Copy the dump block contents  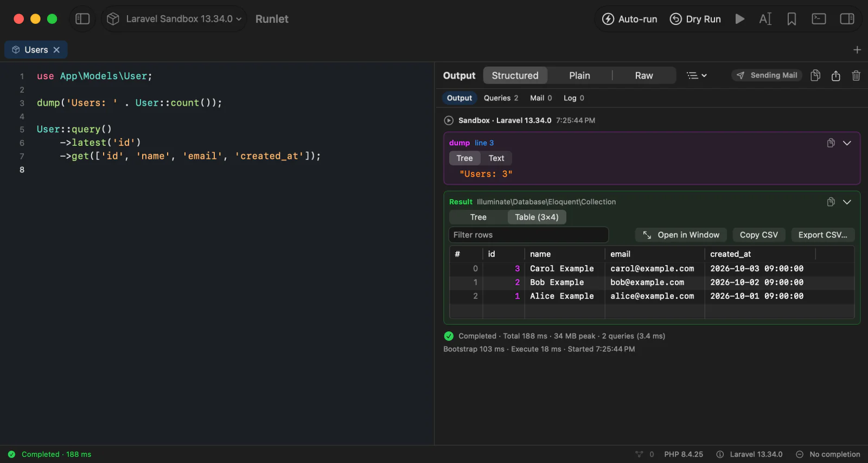[x=831, y=143]
